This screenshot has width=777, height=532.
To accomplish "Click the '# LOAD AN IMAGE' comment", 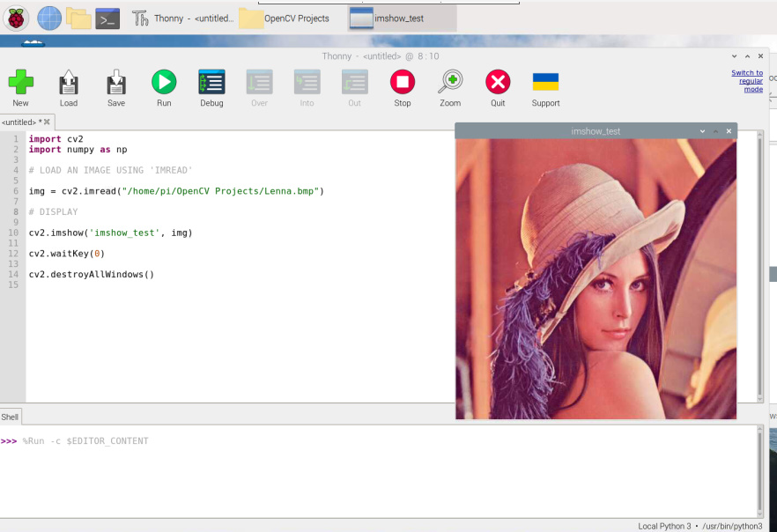I will coord(110,170).
